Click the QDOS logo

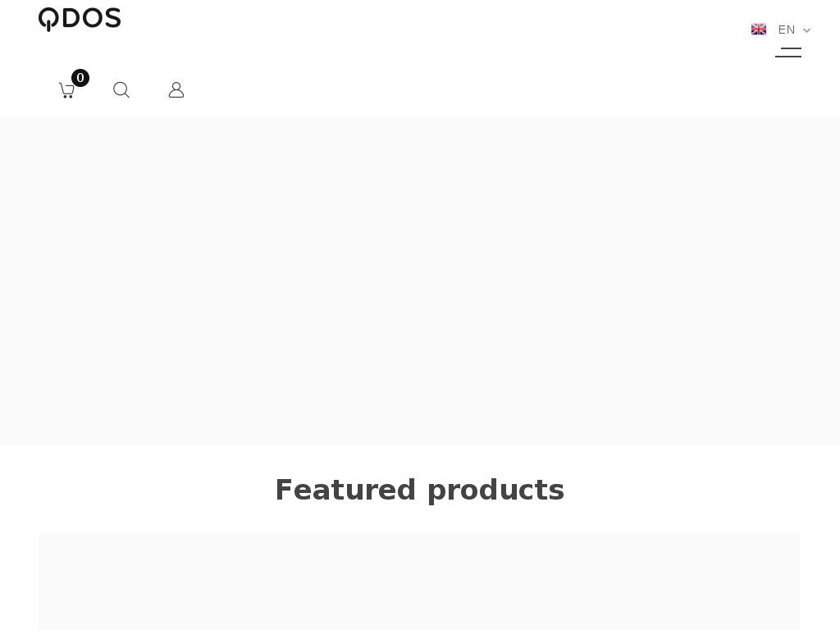(80, 19)
